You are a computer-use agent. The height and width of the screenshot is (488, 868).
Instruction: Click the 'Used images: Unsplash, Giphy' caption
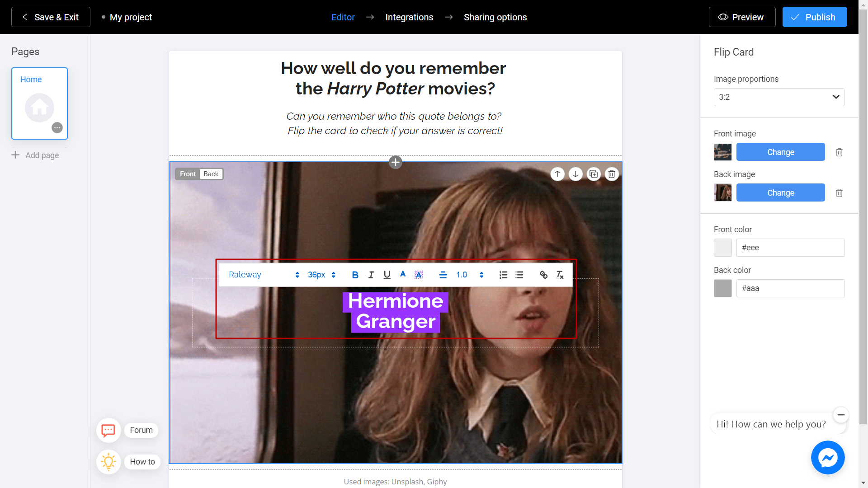[x=395, y=482]
